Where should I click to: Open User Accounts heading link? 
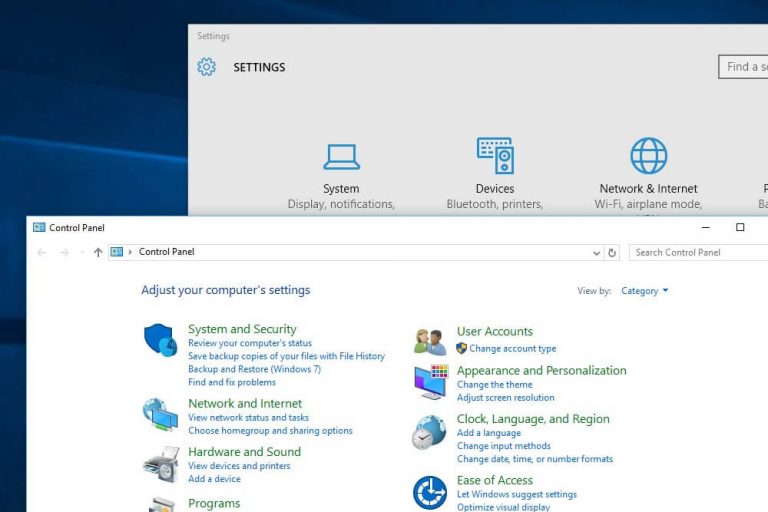click(495, 331)
